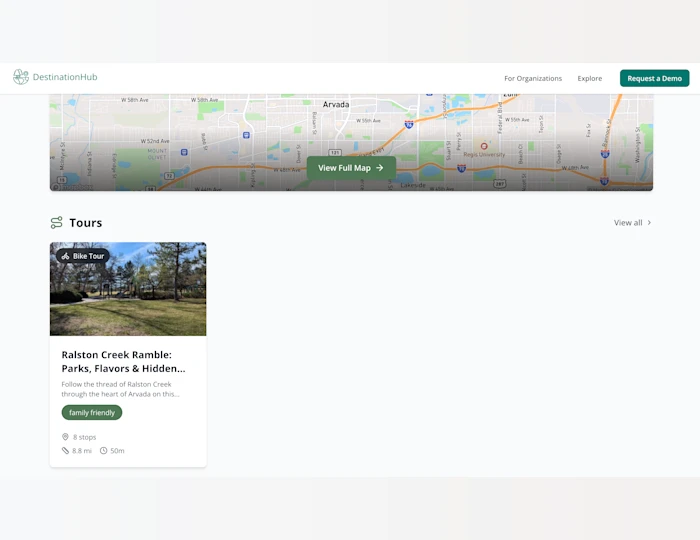Open the DestinationHub home text link
This screenshot has height=540, width=700.
[65, 77]
